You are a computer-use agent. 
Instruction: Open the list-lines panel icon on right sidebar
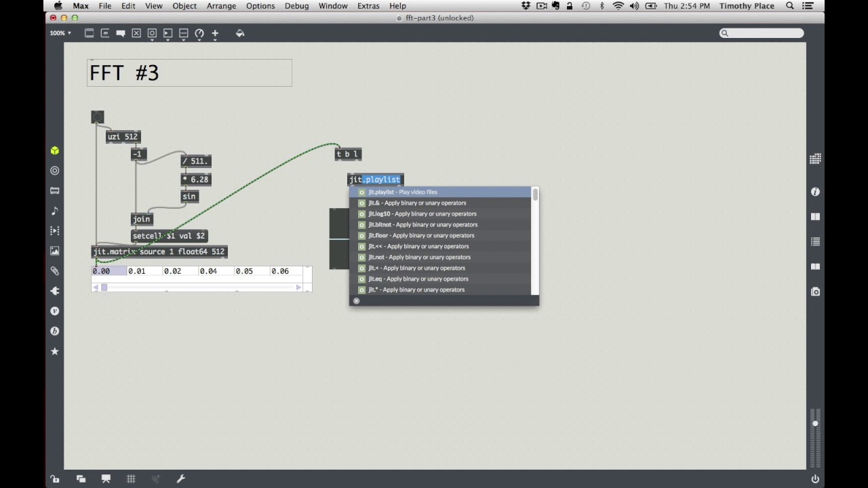(815, 241)
